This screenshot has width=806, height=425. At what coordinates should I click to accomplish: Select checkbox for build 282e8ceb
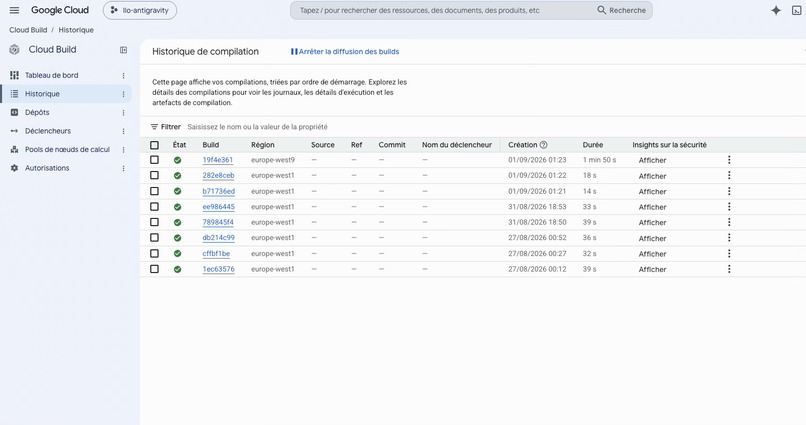tap(154, 175)
